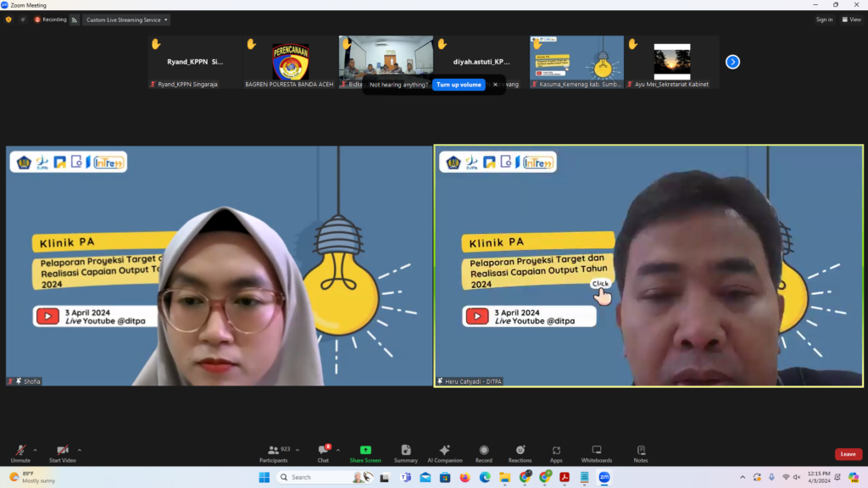Viewport: 868px width, 488px height.
Task: Click the Sign in link
Action: point(824,19)
